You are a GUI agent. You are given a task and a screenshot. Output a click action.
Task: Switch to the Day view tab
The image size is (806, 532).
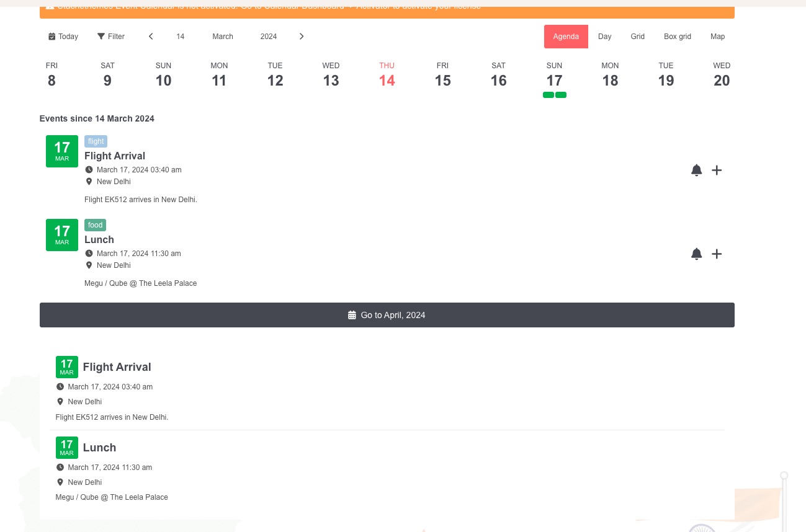(x=605, y=37)
